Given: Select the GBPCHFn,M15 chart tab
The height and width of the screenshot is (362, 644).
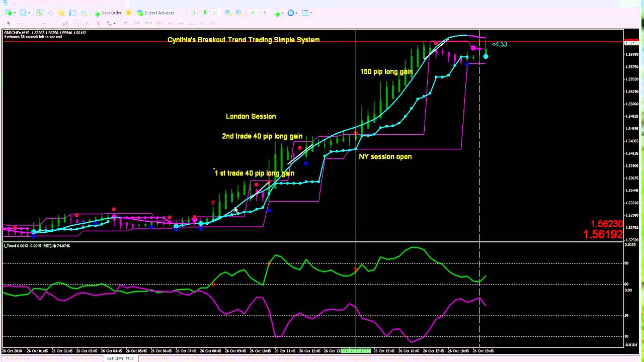Looking at the screenshot, I should tap(120, 358).
